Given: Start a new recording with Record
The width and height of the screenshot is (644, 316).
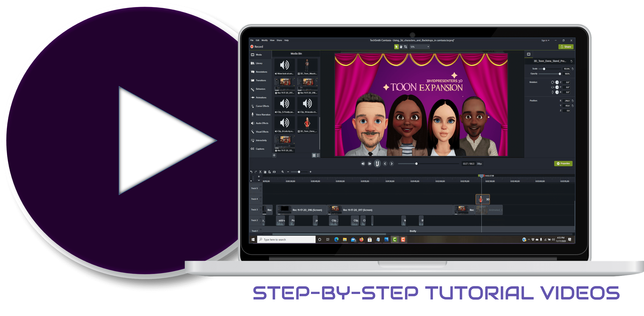Looking at the screenshot, I should coord(257,47).
